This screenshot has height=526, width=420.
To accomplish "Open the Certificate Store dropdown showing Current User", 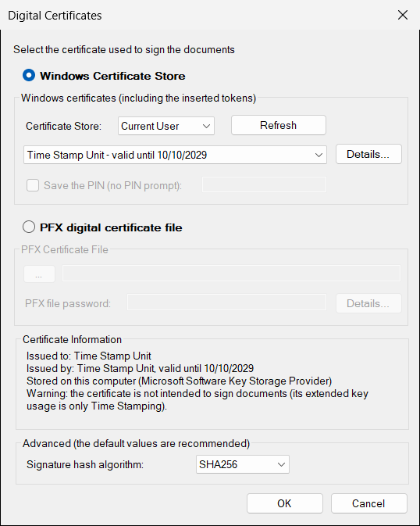I will tap(166, 126).
